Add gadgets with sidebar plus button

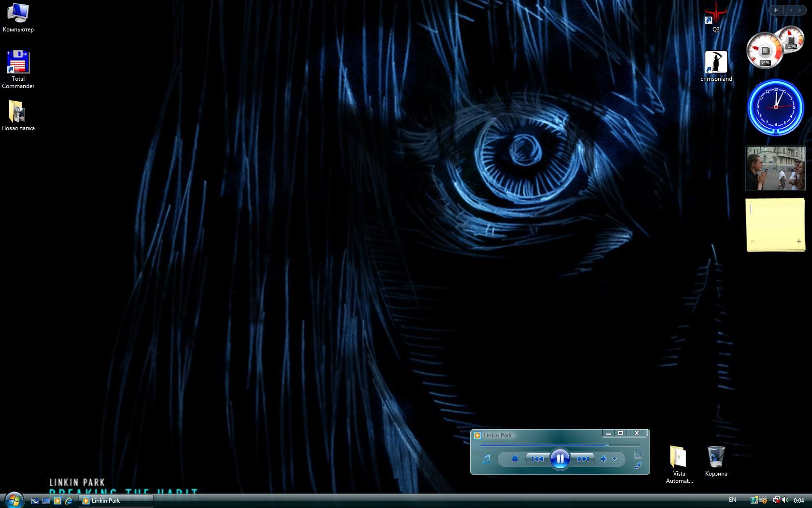pyautogui.click(x=776, y=10)
